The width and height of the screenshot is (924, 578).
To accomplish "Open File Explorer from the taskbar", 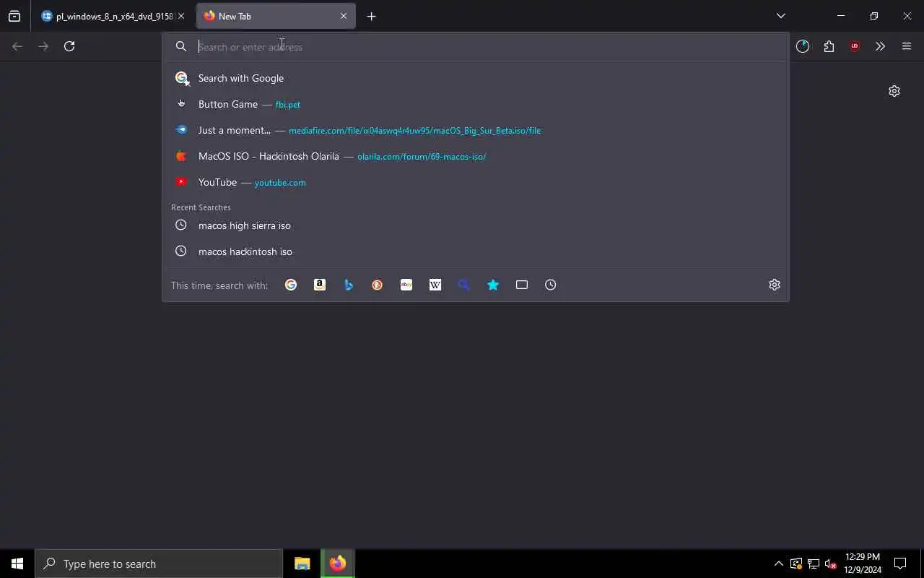I will pos(302,564).
